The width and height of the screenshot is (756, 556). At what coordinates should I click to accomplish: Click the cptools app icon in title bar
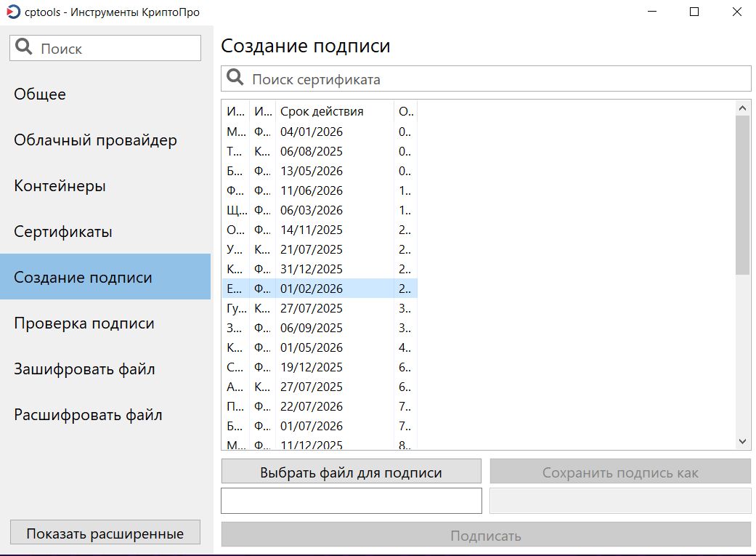[x=13, y=12]
